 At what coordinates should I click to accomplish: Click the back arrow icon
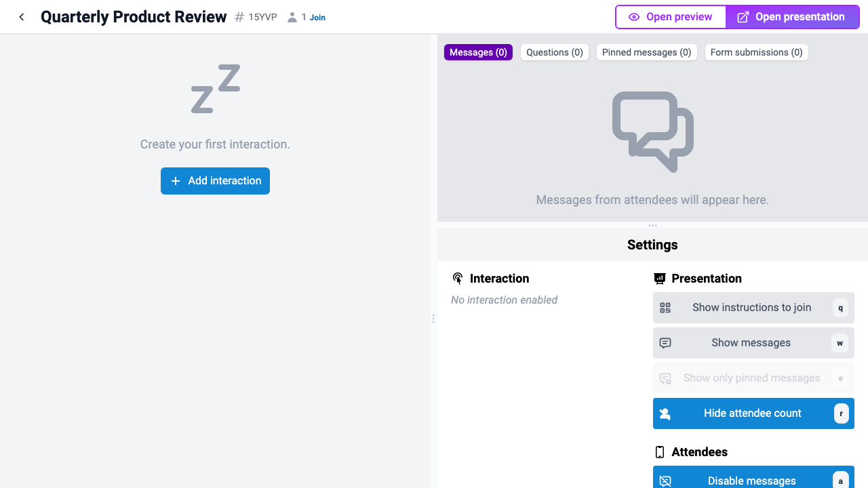click(x=22, y=17)
